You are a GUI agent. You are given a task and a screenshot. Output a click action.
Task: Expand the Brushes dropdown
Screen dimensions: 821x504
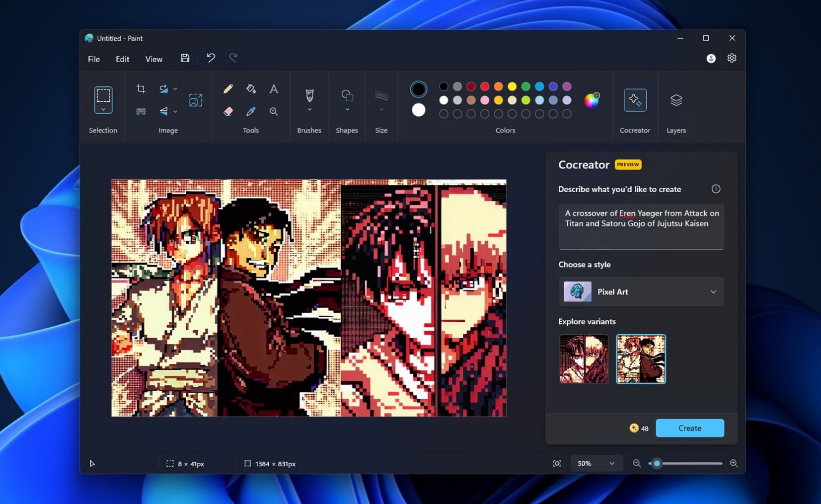[x=309, y=109]
